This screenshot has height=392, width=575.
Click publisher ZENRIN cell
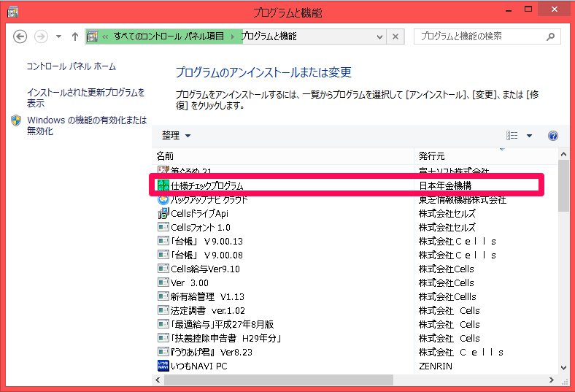pos(436,366)
